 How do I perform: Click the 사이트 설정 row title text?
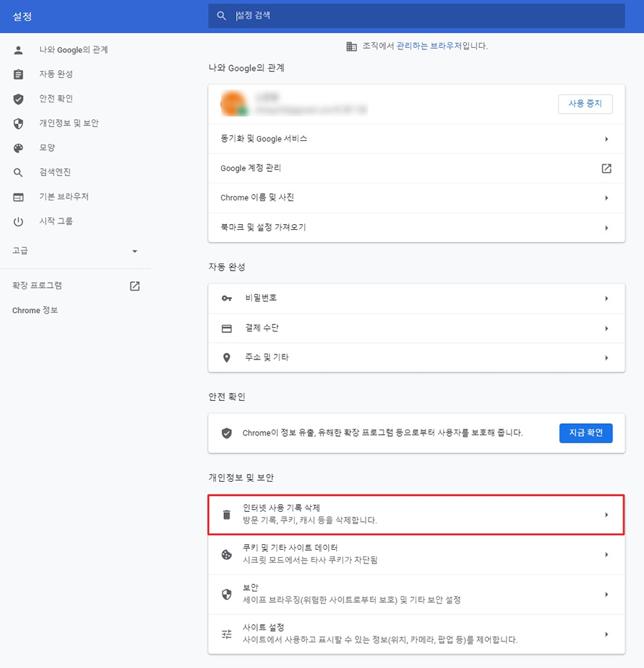click(263, 627)
